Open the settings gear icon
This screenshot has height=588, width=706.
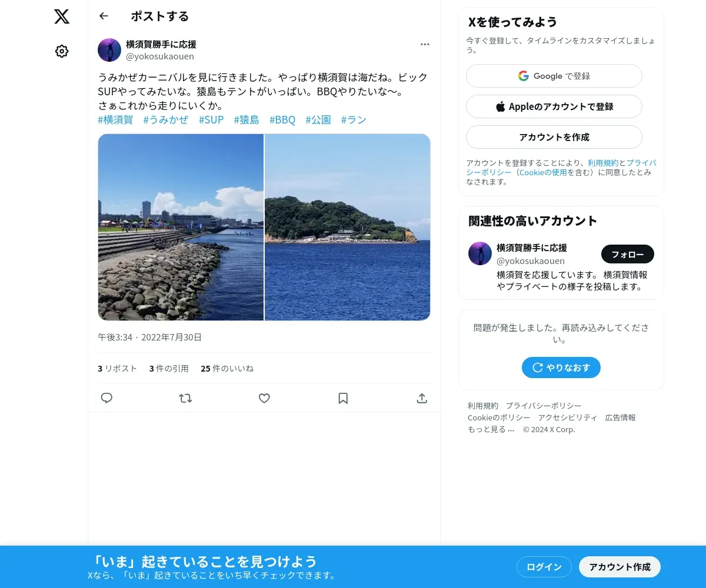[62, 51]
